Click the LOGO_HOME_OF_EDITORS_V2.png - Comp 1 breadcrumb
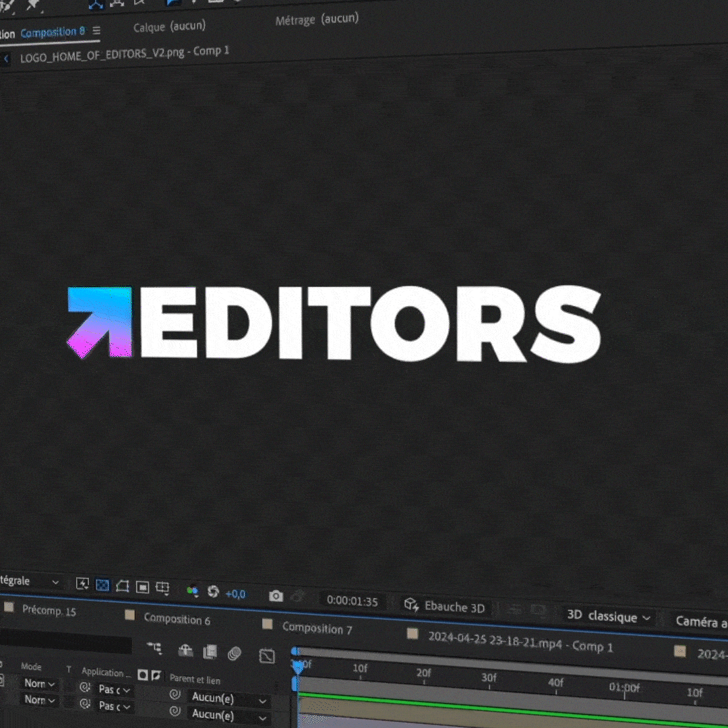This screenshot has height=728, width=728. coord(125,54)
